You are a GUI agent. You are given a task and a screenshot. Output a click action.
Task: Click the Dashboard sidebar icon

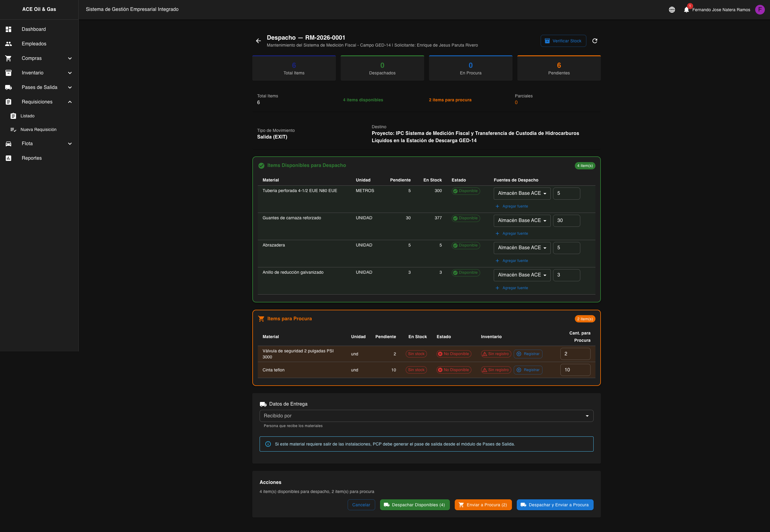[x=9, y=29]
